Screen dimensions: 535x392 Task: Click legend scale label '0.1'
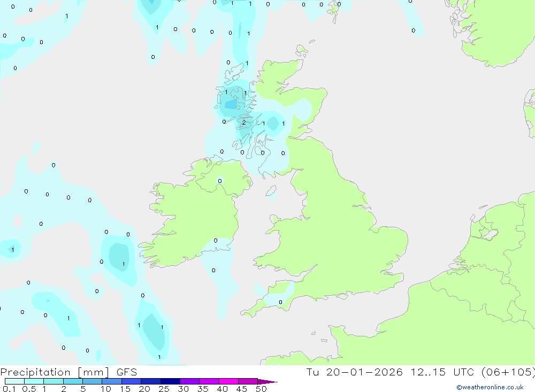9,389
